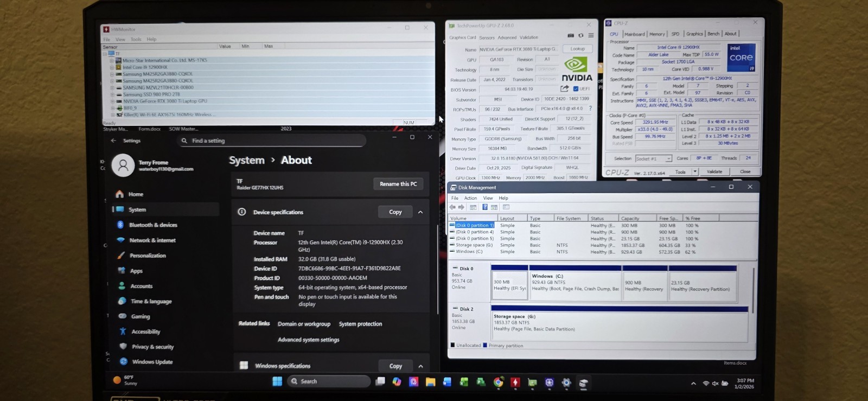Switch to the CPU-Z Bench tab

(x=713, y=34)
